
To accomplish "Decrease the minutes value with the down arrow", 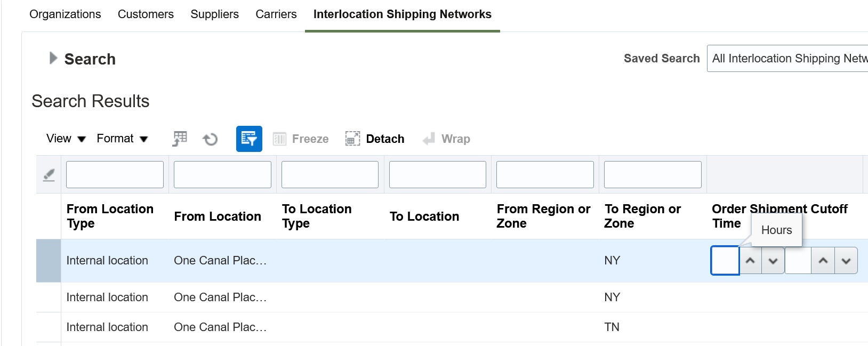I will click(x=846, y=261).
